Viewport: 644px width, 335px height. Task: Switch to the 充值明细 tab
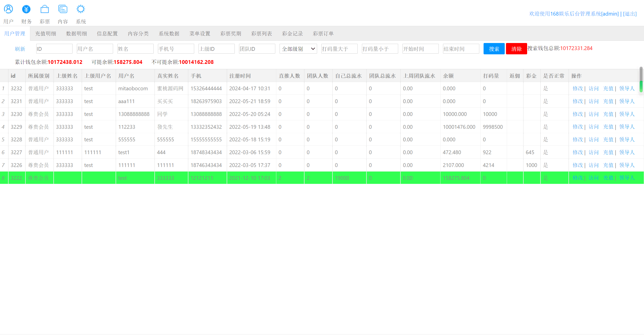[46, 33]
